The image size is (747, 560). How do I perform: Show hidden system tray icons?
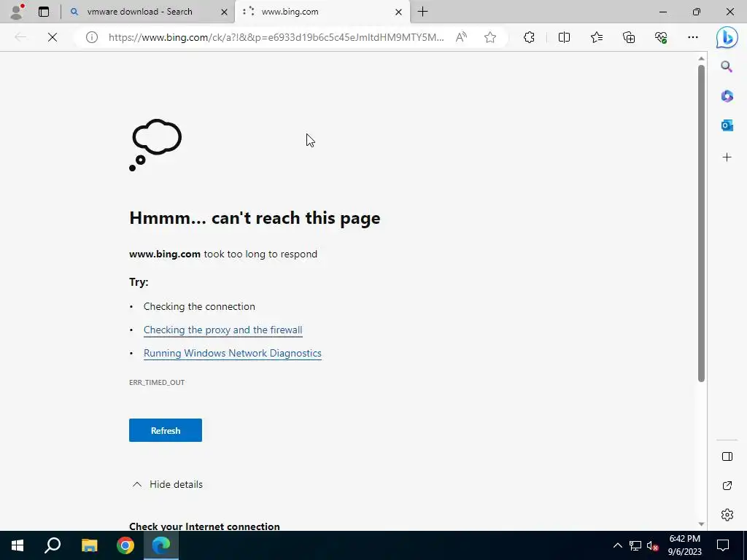pyautogui.click(x=617, y=545)
